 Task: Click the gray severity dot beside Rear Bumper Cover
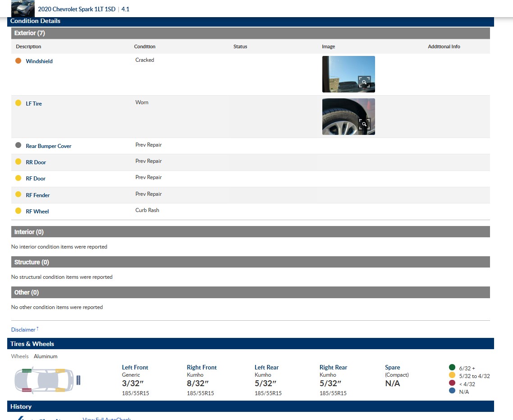18,145
